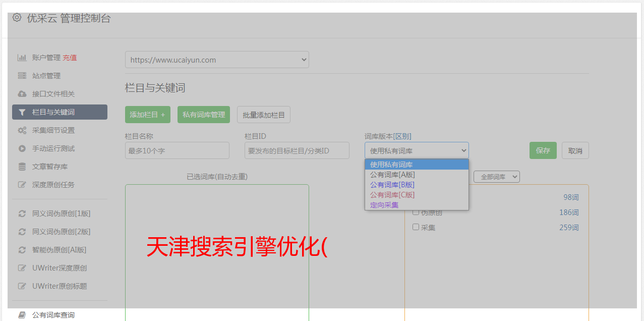The image size is (644, 321).
Task: Select 公有词库[A版] option
Action: point(417,175)
